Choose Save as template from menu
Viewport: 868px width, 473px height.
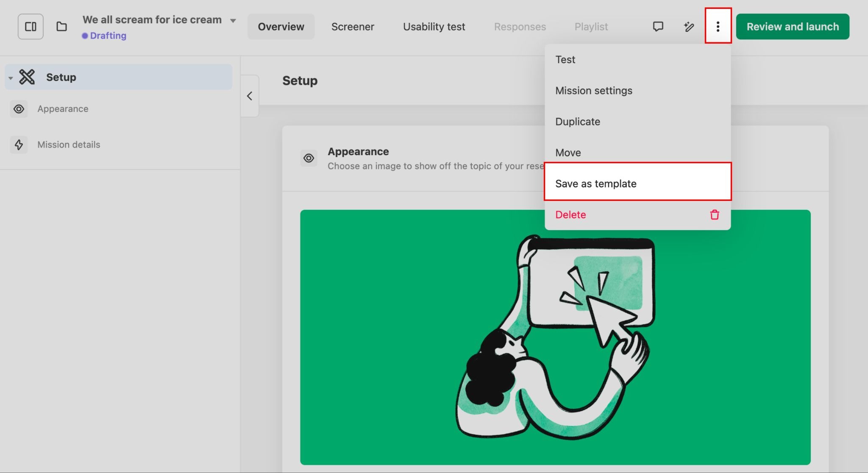pyautogui.click(x=595, y=184)
